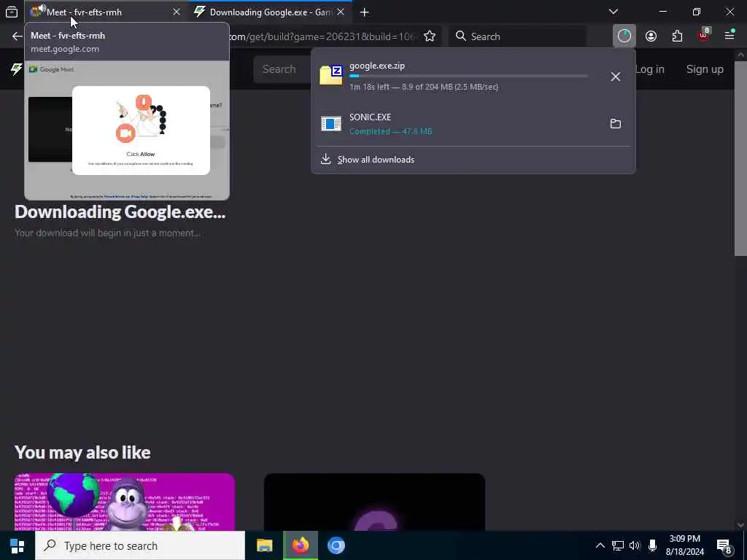Open the network status tray icon

pos(618,545)
